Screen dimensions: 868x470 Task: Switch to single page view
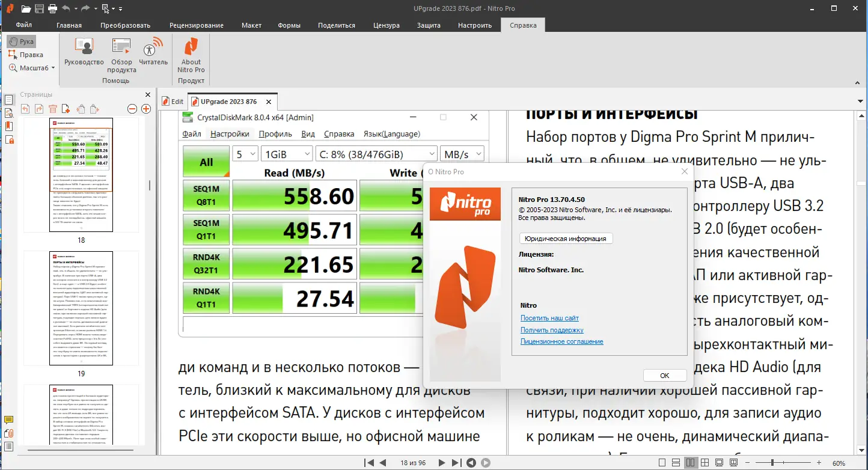(662, 463)
